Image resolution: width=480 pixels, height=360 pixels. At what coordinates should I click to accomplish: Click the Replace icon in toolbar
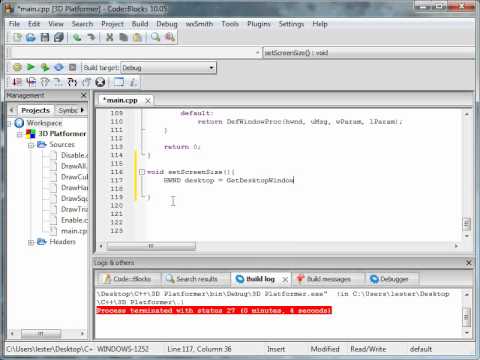point(170,37)
